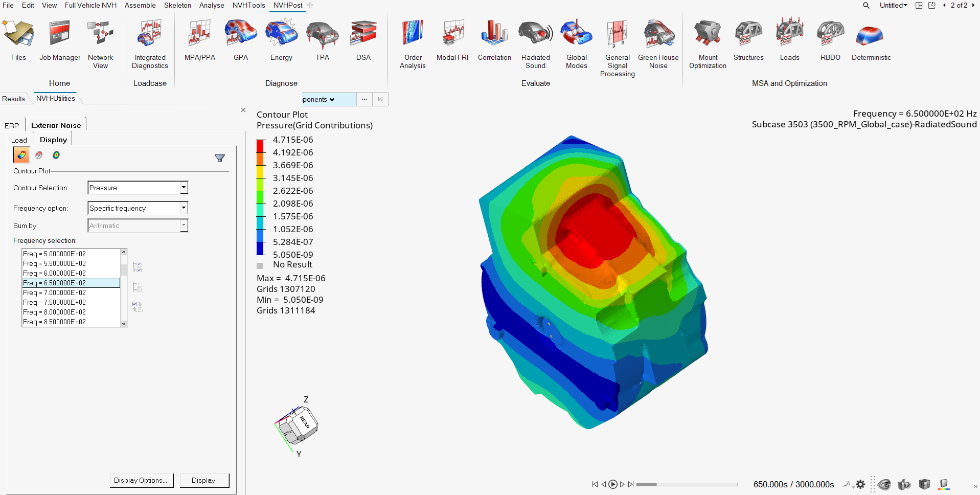Launch the Modal FRF utility
This screenshot has width=980, height=495.
click(x=453, y=40)
